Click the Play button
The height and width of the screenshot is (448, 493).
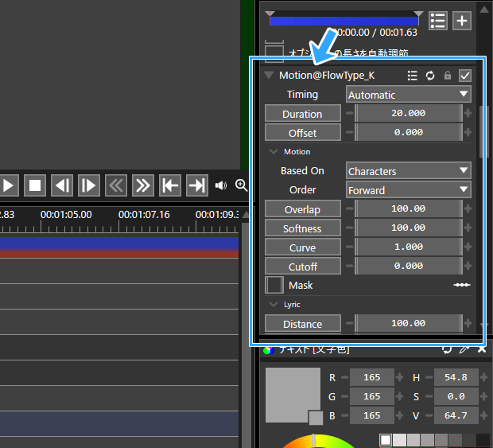(x=9, y=185)
